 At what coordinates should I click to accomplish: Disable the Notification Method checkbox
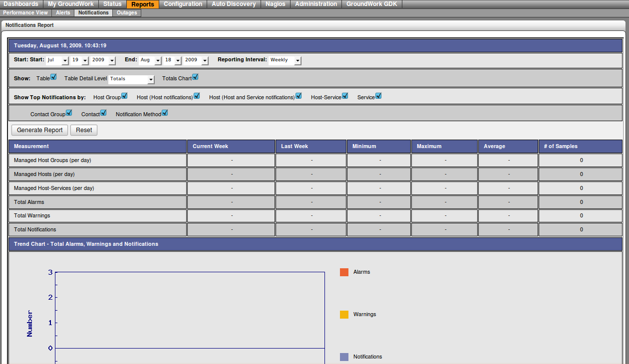point(165,113)
